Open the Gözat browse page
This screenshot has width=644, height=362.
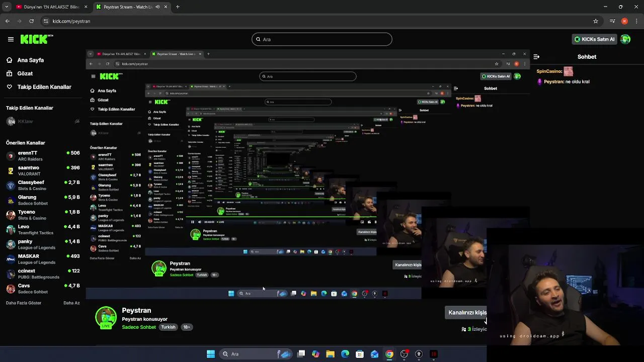(25, 73)
